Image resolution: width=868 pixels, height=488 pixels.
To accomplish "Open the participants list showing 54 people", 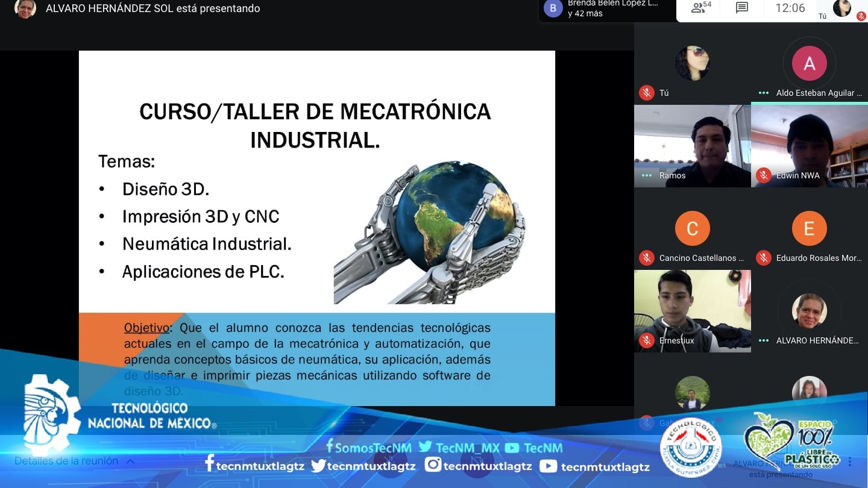I will coord(701,8).
